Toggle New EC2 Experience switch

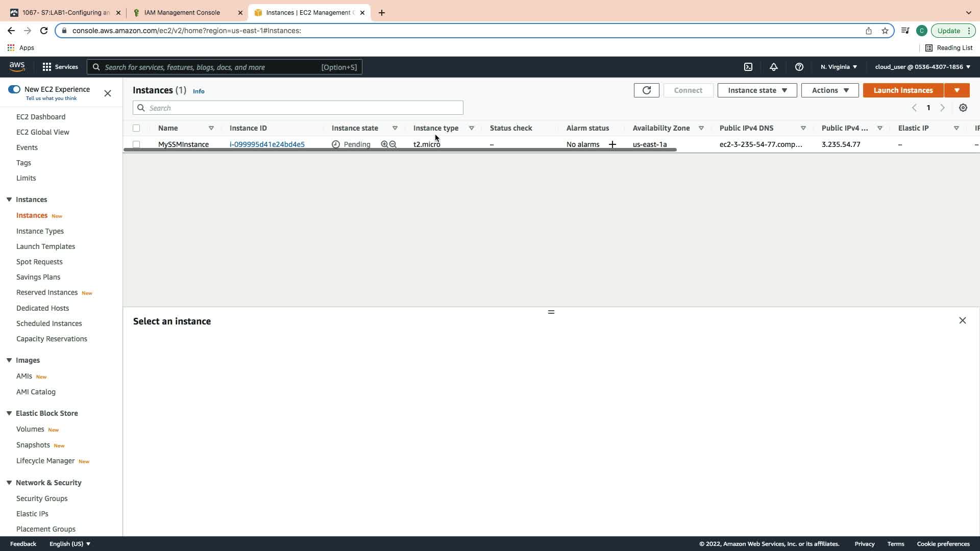(14, 89)
